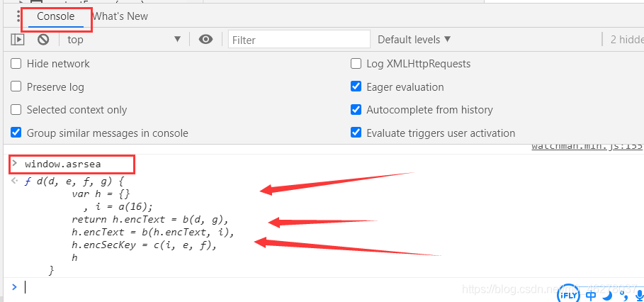
Task: Open the watchman.min.js source link
Action: point(587,146)
